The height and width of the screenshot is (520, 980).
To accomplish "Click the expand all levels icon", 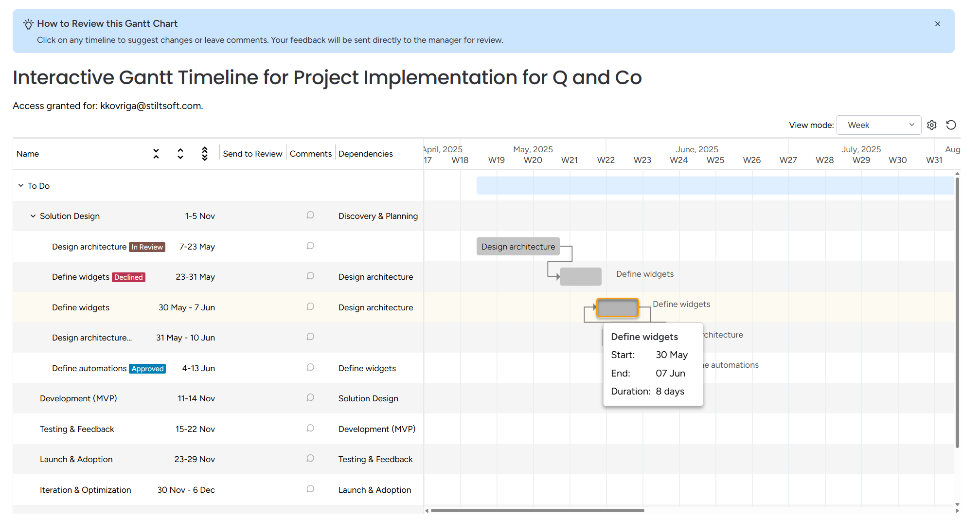I will (205, 154).
